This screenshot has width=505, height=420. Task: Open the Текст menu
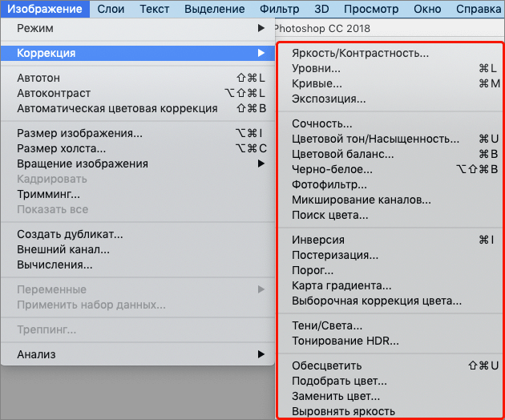tap(154, 9)
